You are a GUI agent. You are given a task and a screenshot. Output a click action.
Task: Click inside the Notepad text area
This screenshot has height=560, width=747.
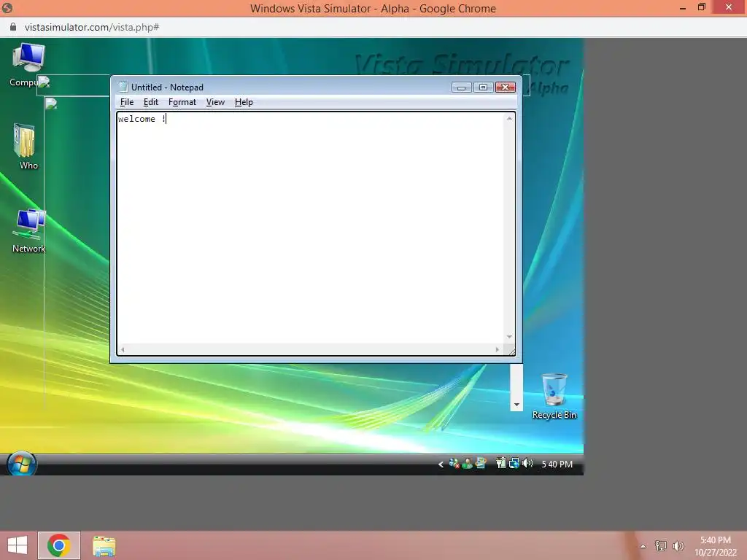click(x=311, y=227)
